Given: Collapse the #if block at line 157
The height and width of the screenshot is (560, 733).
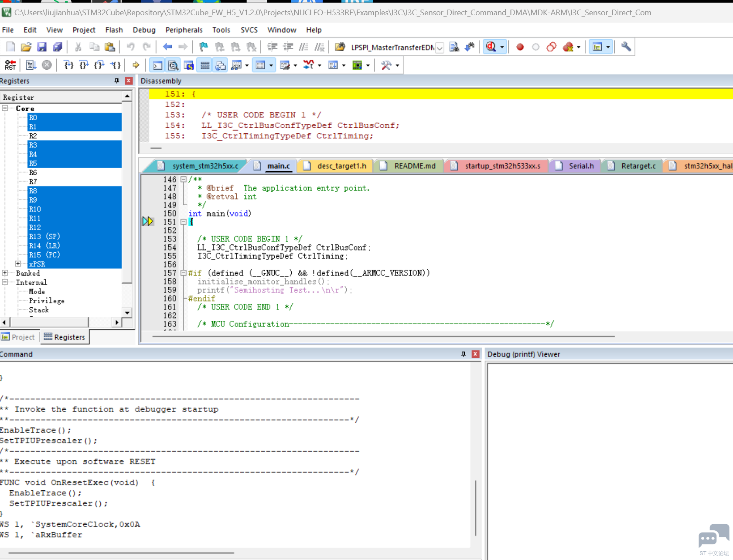Looking at the screenshot, I should pyautogui.click(x=184, y=273).
